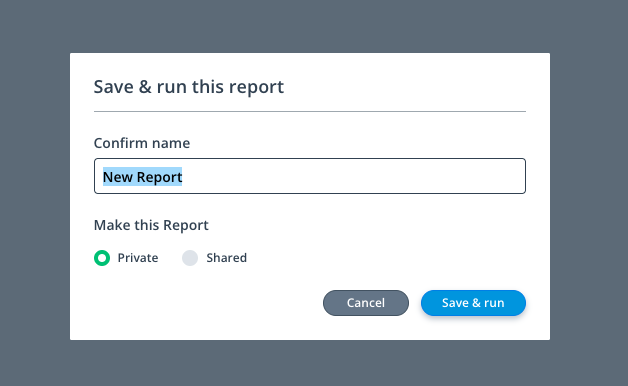The height and width of the screenshot is (386, 628).
Task: Choose the Shared option label text
Action: 226,258
